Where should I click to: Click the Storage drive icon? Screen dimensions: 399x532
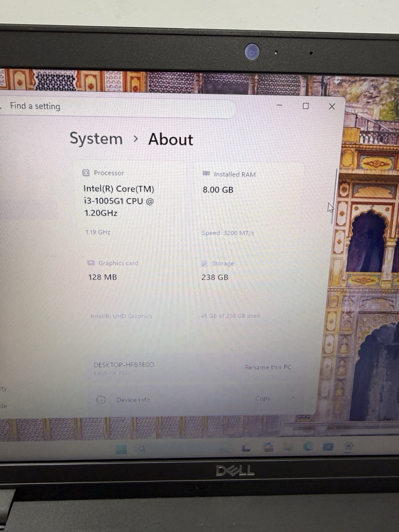pos(204,263)
